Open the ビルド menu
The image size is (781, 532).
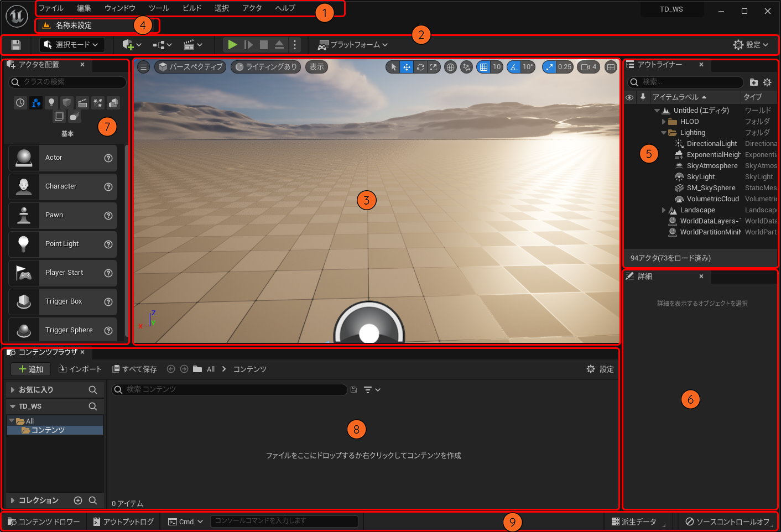(x=192, y=8)
